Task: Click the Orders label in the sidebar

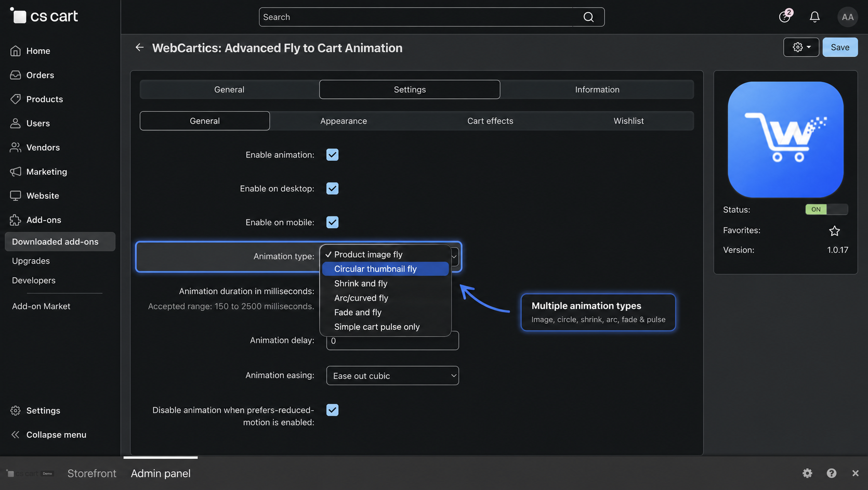Action: (40, 75)
